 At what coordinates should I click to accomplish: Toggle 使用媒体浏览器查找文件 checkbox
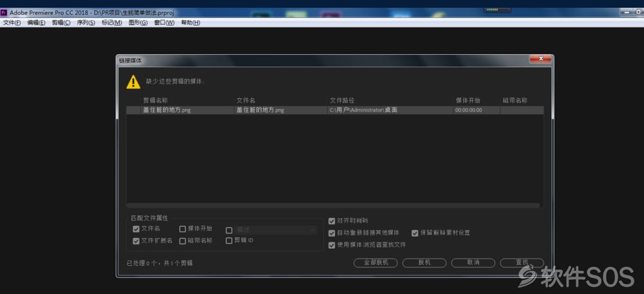[332, 245]
